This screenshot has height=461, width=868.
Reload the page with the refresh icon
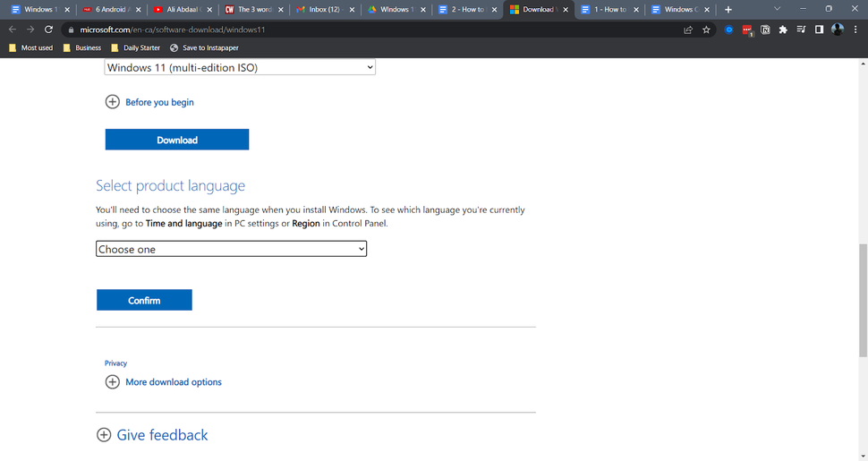point(48,30)
